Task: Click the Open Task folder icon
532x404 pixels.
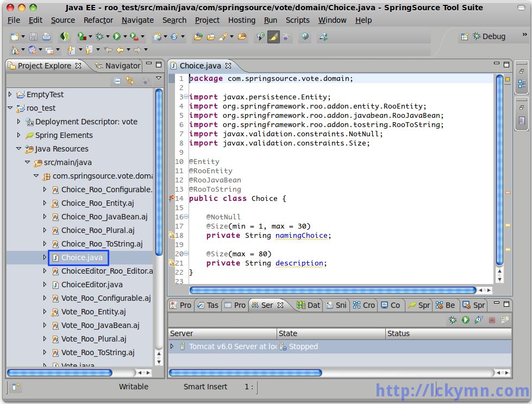Action: (211, 36)
